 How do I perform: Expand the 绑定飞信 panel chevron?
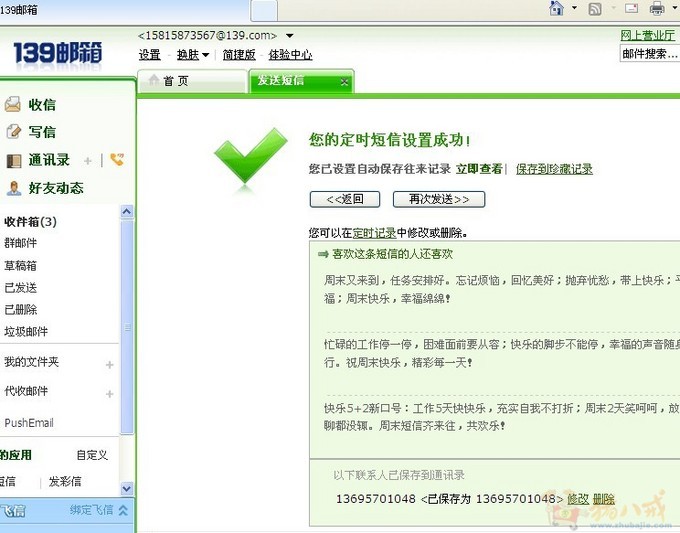[x=123, y=510]
